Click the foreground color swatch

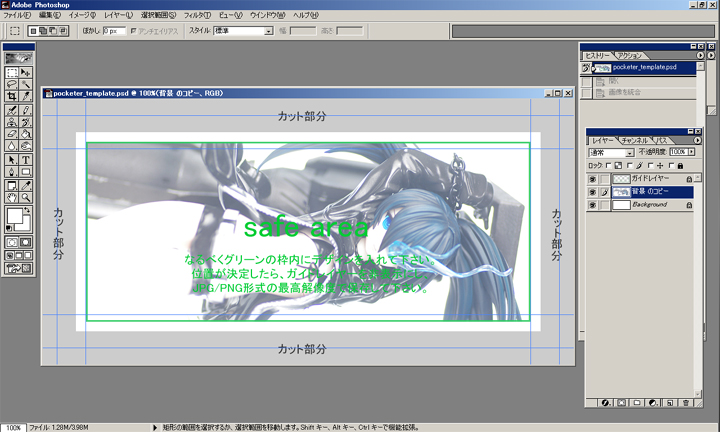tap(15, 215)
